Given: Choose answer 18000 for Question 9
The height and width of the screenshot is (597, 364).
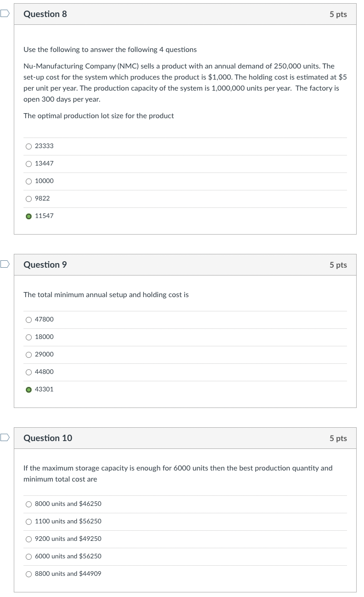Looking at the screenshot, I should pos(28,337).
